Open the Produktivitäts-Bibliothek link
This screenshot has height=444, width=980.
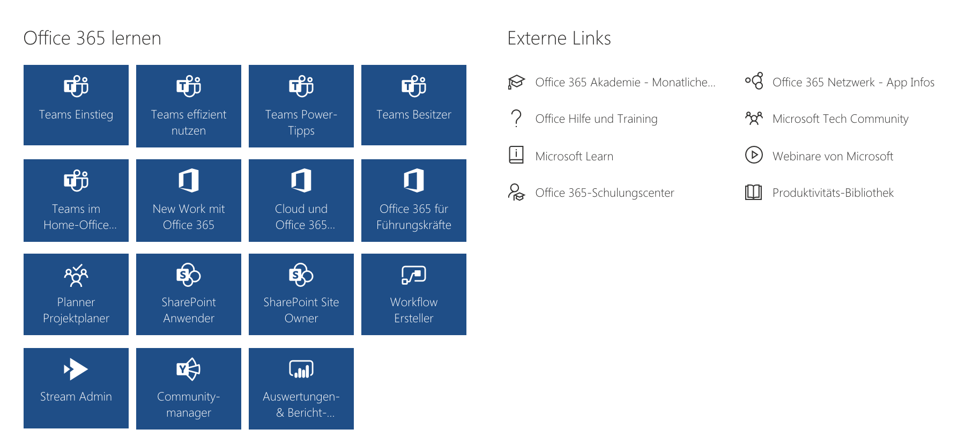(x=833, y=193)
